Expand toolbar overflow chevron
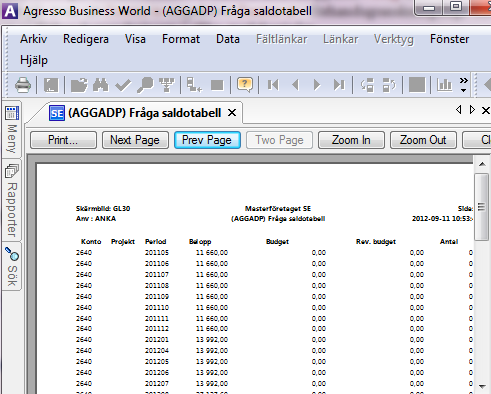The width and height of the screenshot is (491, 394). coord(464,85)
